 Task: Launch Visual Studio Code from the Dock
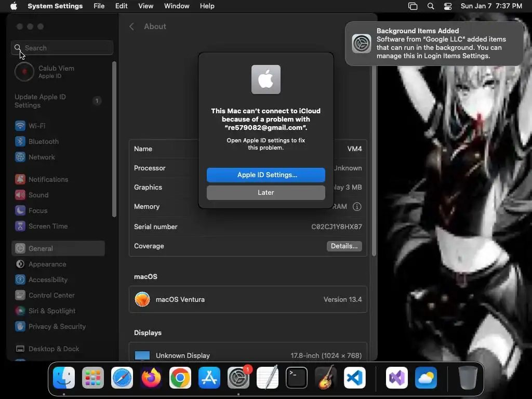point(354,378)
